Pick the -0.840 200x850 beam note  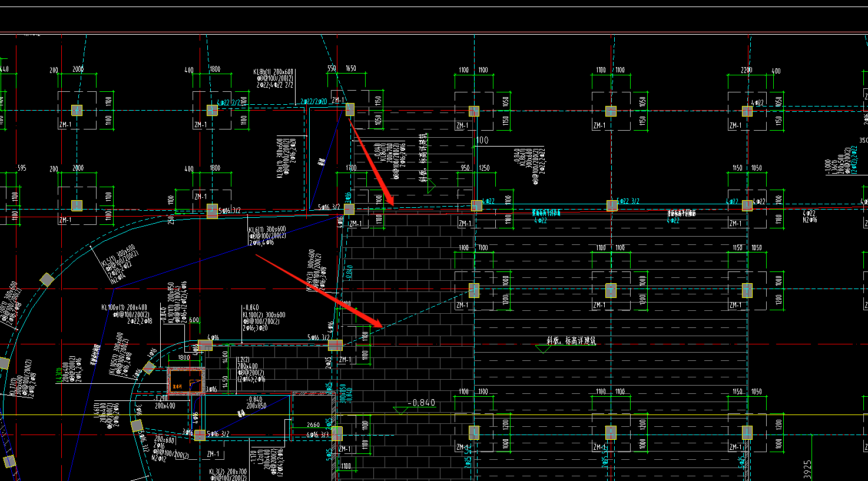pyautogui.click(x=257, y=403)
